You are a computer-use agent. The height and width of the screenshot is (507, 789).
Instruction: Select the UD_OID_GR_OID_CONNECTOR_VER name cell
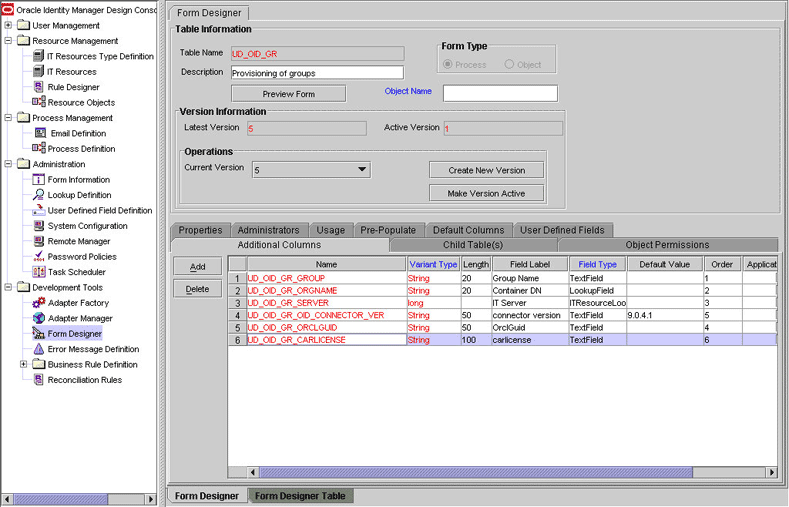coord(327,315)
